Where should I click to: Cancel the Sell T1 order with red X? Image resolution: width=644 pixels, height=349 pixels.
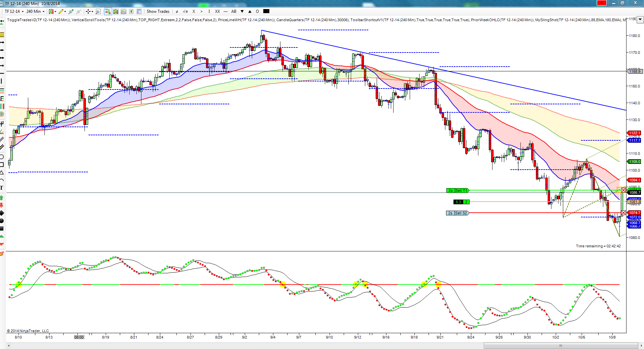[x=623, y=190]
